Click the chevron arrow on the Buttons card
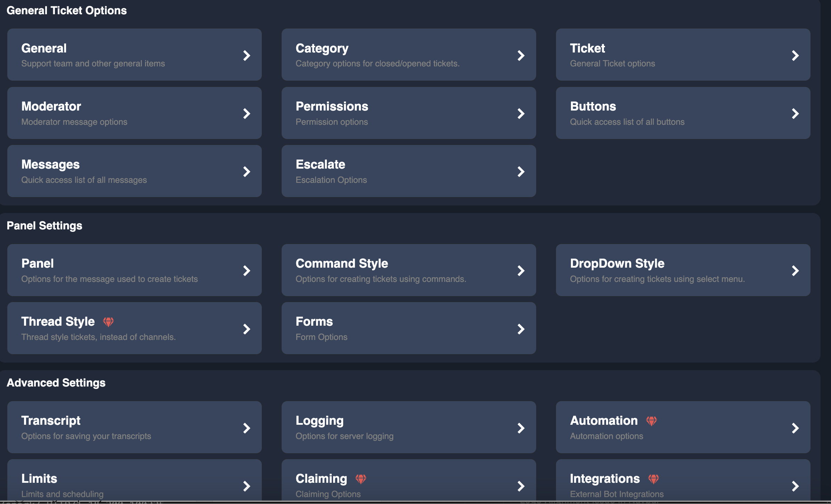The width and height of the screenshot is (831, 504). pos(796,113)
